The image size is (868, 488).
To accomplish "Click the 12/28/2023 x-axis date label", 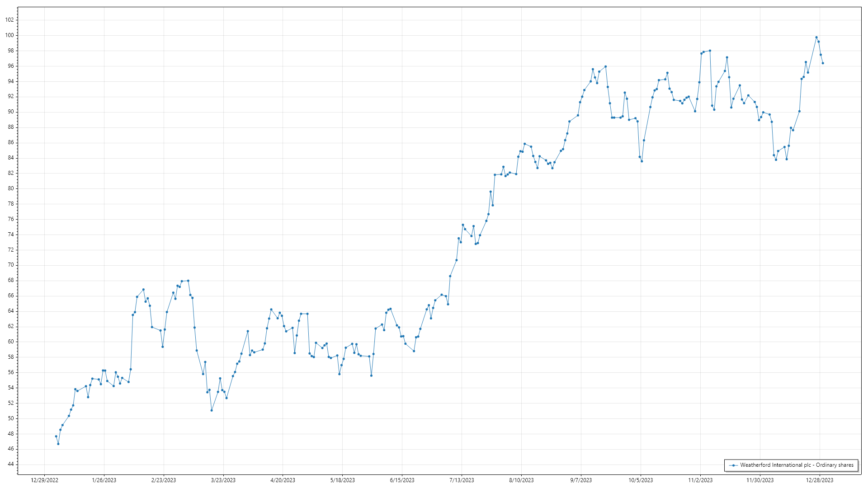I will (x=820, y=480).
